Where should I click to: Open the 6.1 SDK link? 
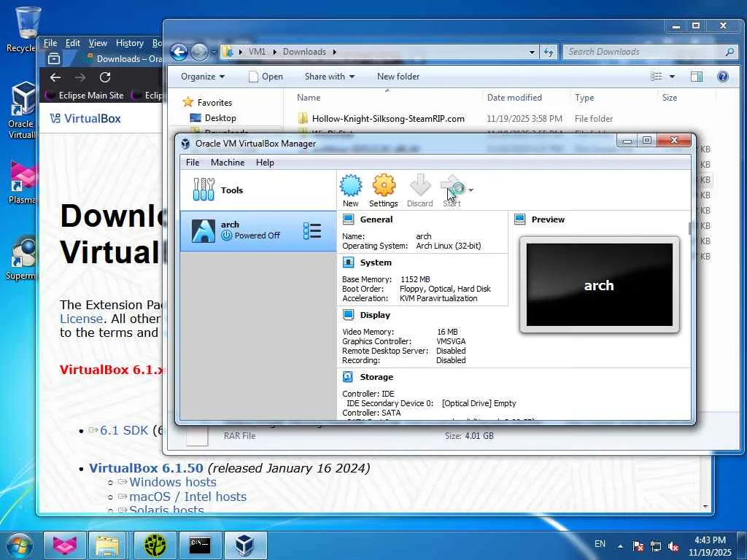(124, 430)
